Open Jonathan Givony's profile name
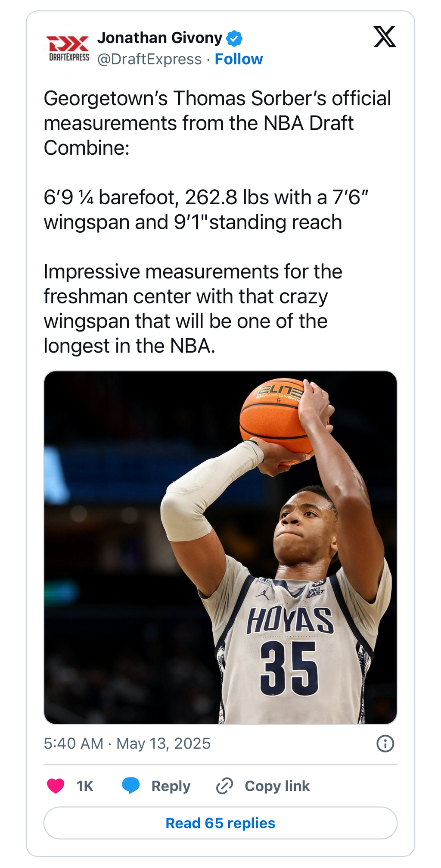441x868 pixels. [x=160, y=38]
